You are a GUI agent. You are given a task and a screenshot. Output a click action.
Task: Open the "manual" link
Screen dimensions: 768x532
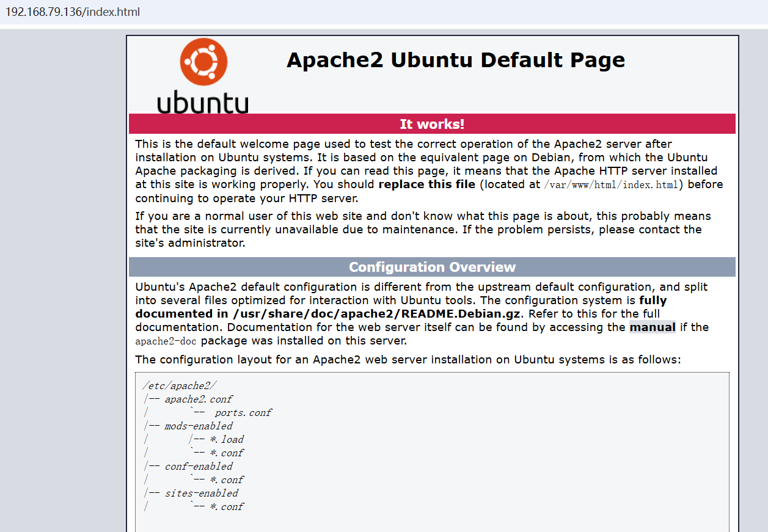(x=653, y=327)
